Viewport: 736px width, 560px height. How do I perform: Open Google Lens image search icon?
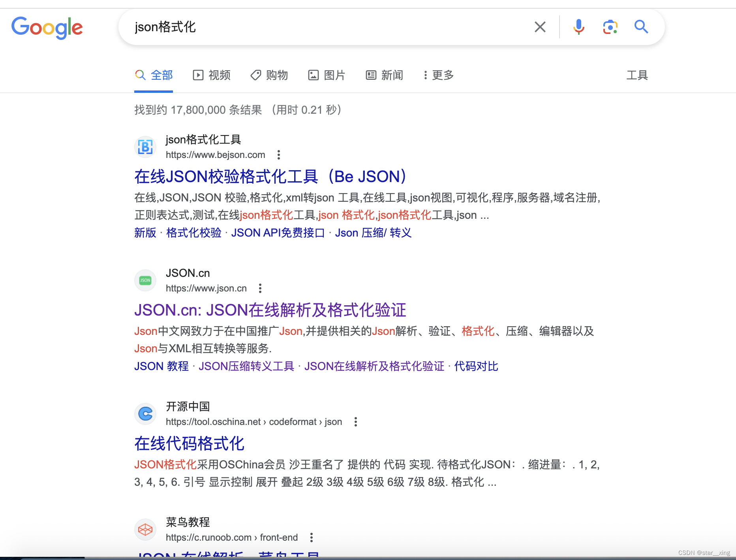(x=610, y=27)
